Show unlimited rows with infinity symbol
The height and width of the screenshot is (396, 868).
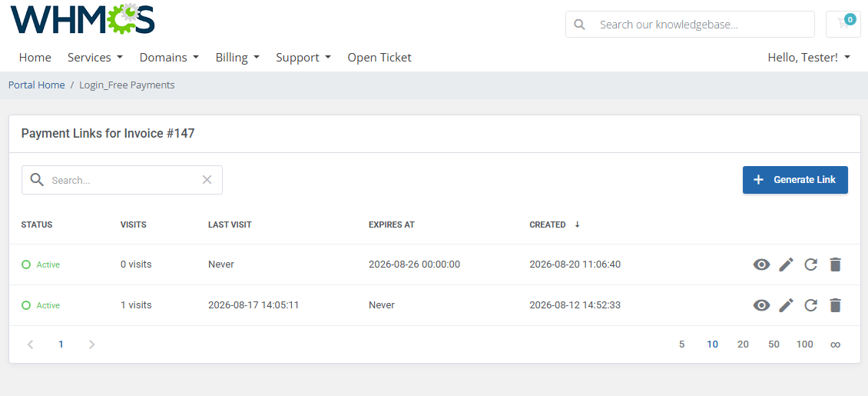[835, 344]
